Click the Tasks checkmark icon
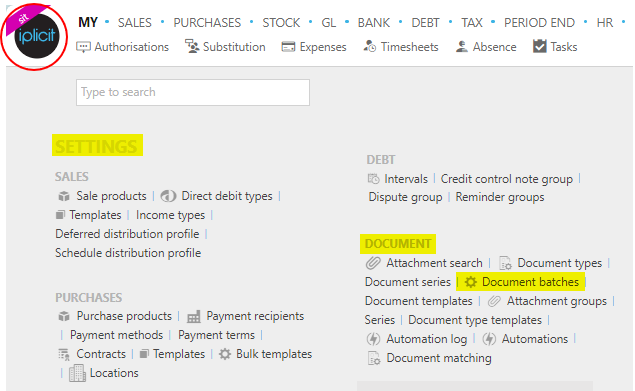Screen dimensions: 635x391 point(539,46)
